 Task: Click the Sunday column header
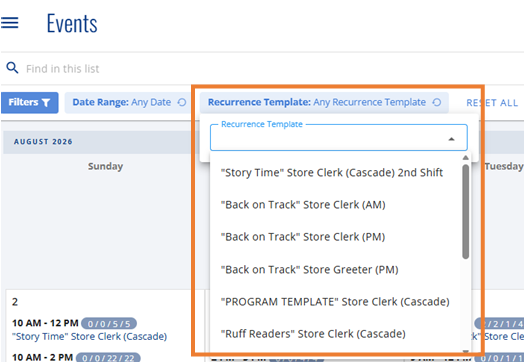[105, 166]
